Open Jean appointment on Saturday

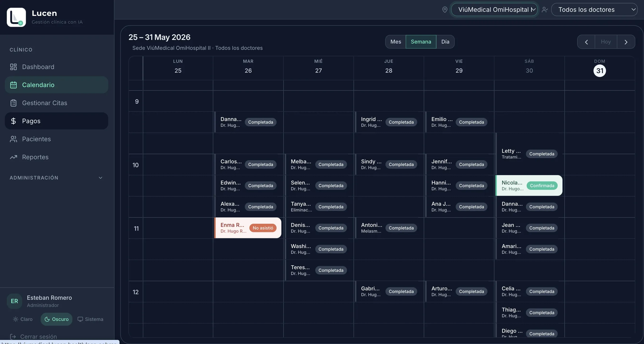529,228
